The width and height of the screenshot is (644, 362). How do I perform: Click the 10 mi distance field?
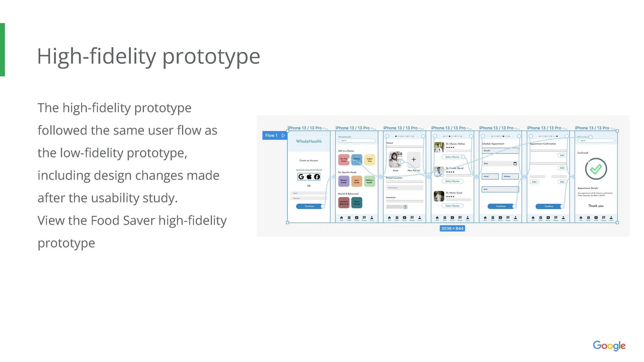pyautogui.click(x=500, y=189)
